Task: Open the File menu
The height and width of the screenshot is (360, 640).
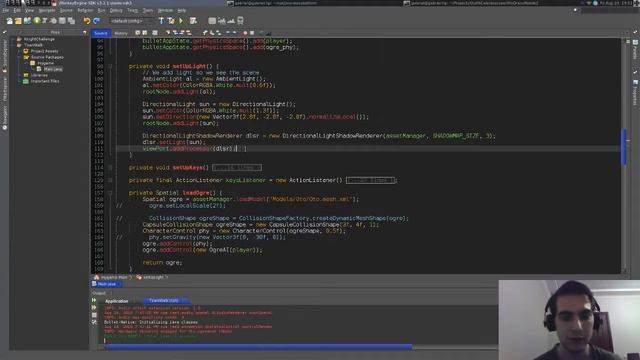Action: coord(6,10)
